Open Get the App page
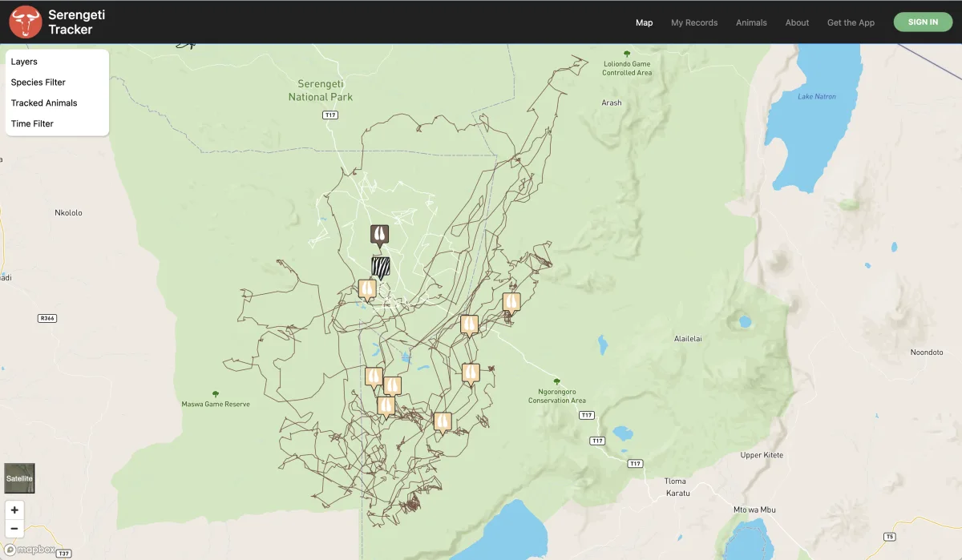962x560 pixels. 851,22
